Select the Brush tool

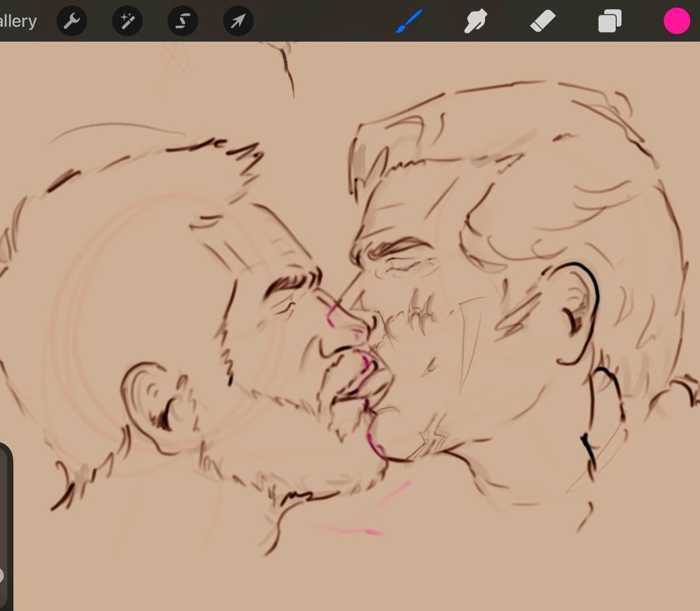point(409,22)
